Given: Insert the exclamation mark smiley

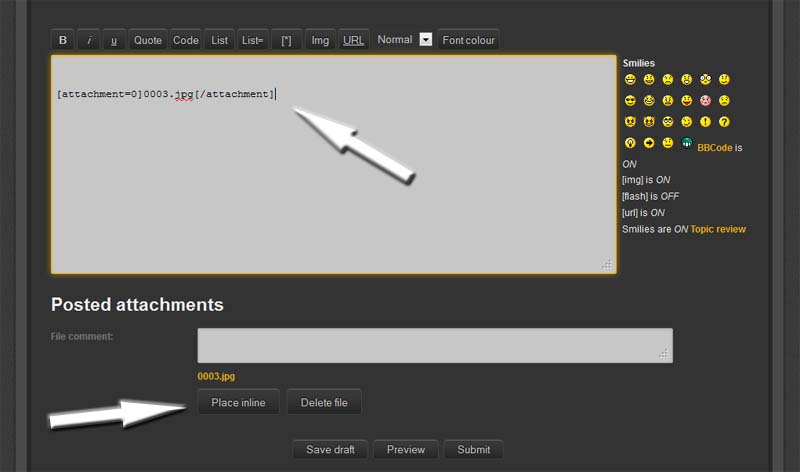Looking at the screenshot, I should coord(706,121).
